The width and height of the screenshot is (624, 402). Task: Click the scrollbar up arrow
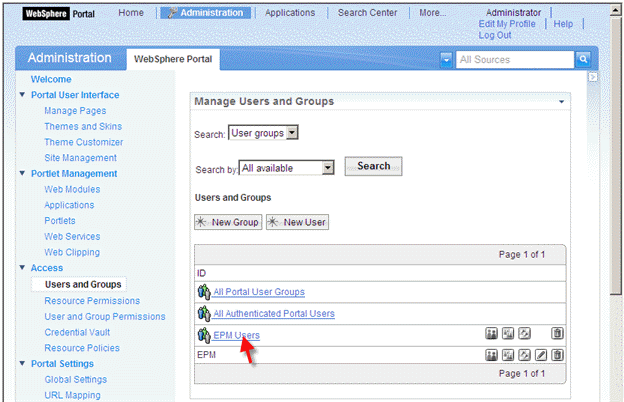tap(616, 10)
